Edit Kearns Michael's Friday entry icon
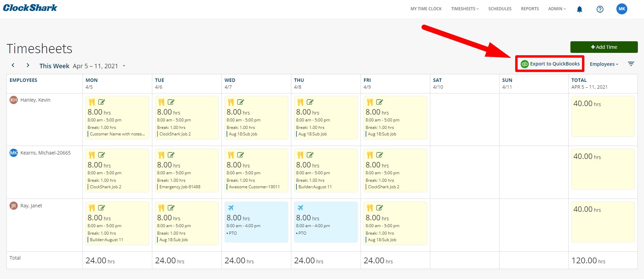Screen dimensions: 644x279 pos(380,155)
